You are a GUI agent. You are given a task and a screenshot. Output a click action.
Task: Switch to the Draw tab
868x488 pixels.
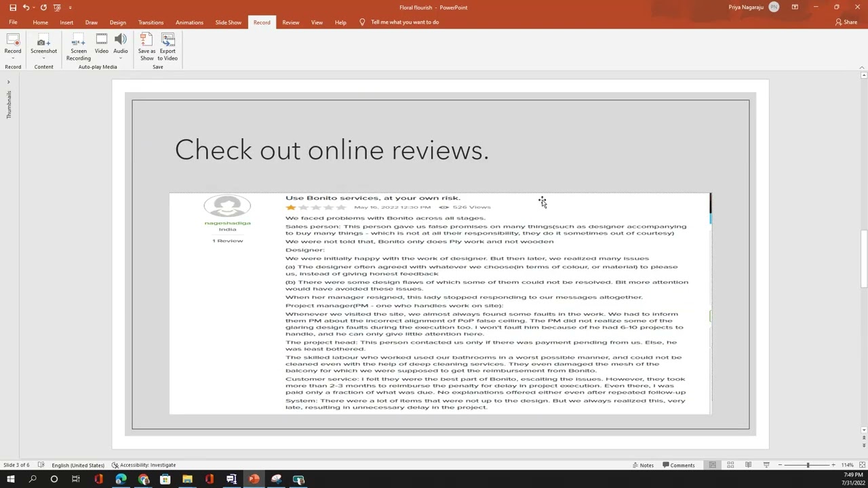tap(92, 22)
